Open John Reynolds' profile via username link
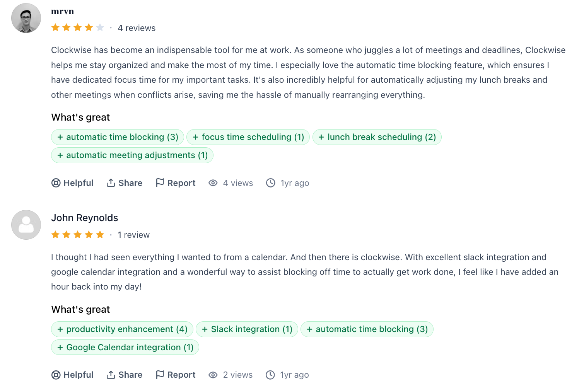 point(84,218)
